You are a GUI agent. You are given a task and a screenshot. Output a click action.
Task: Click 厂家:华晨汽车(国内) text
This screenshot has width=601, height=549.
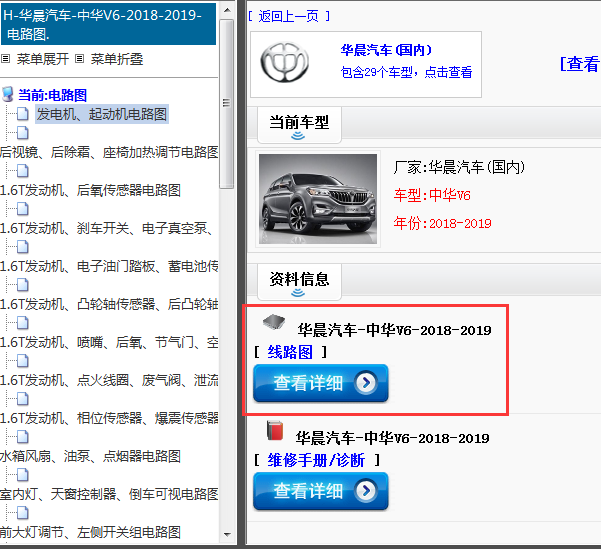coord(459,167)
